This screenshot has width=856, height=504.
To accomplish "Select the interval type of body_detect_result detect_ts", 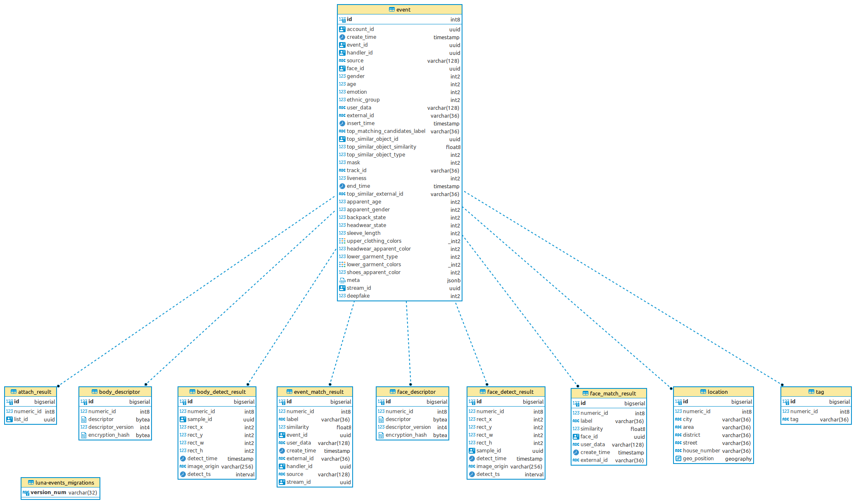I will [245, 475].
